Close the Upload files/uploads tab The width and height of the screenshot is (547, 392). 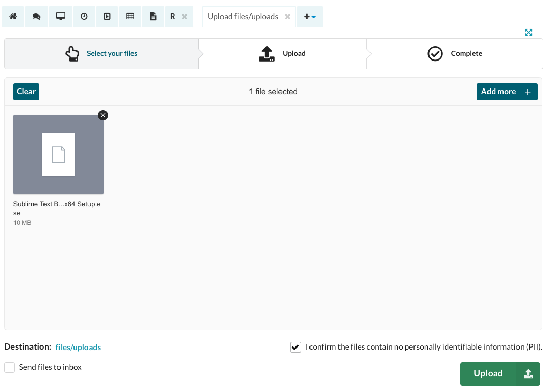pyautogui.click(x=288, y=17)
